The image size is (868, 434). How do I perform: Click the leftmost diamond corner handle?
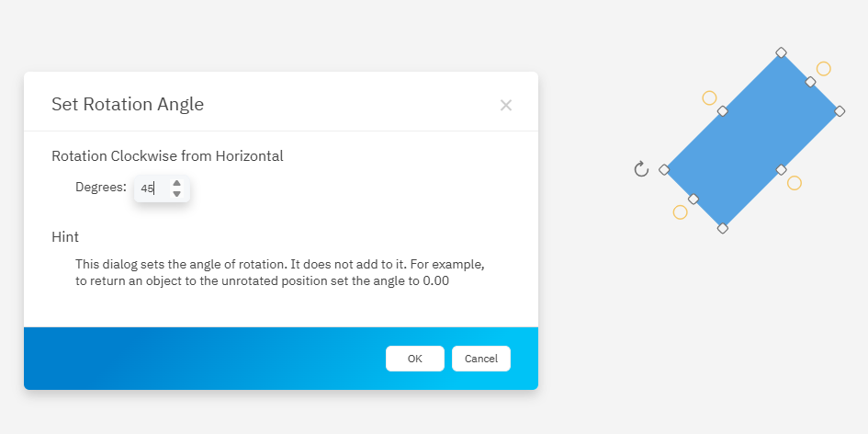click(x=664, y=169)
